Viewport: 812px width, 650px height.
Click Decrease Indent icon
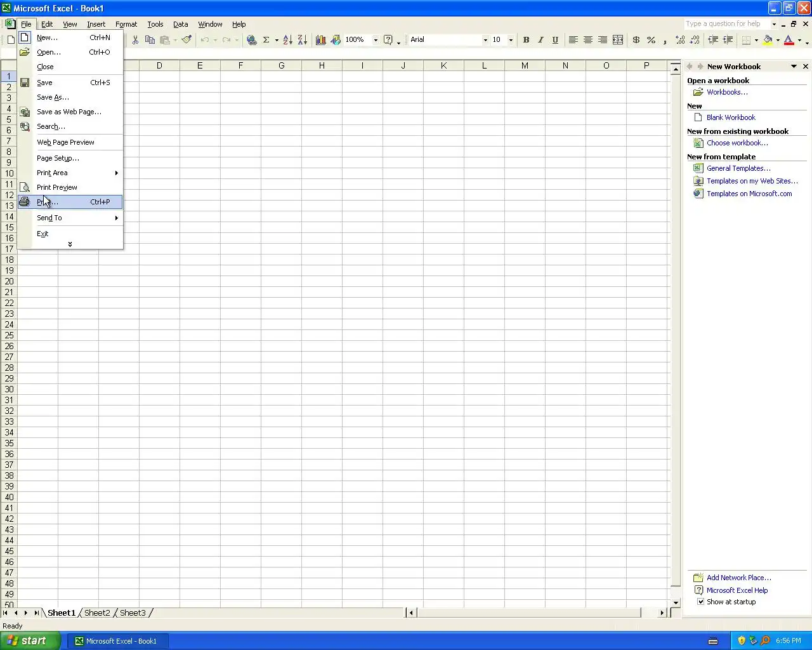pyautogui.click(x=713, y=39)
